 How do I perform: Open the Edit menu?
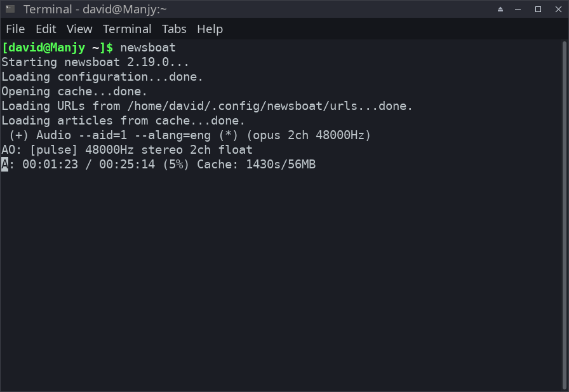(46, 29)
